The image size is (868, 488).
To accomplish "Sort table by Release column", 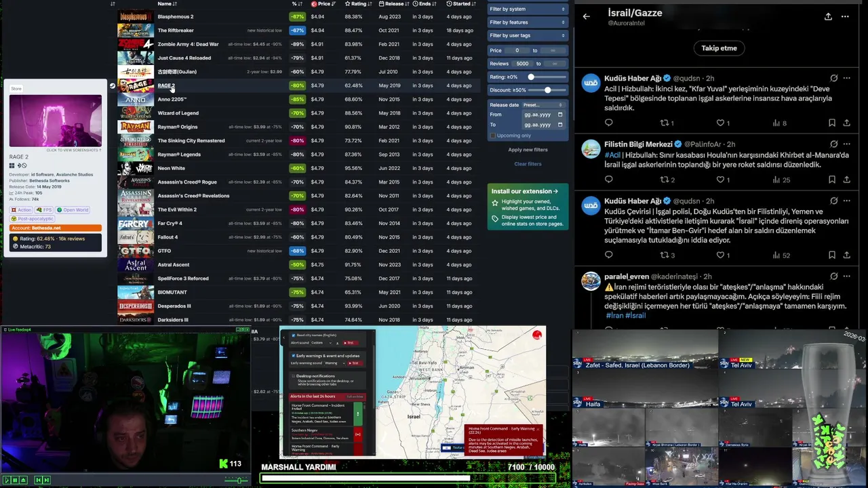I will (394, 4).
